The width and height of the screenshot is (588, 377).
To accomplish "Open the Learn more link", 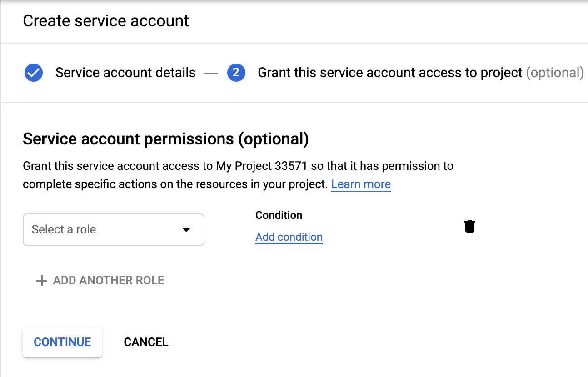I will (x=361, y=184).
